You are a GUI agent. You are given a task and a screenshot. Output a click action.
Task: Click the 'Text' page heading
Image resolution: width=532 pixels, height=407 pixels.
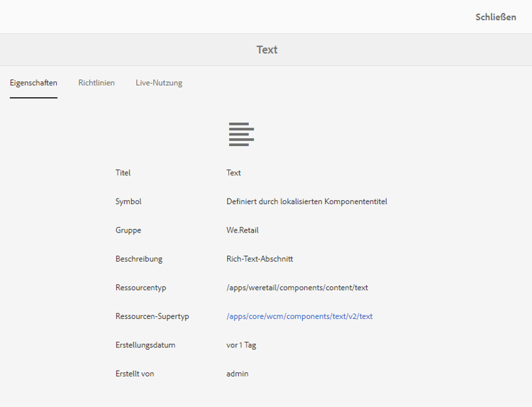point(267,50)
